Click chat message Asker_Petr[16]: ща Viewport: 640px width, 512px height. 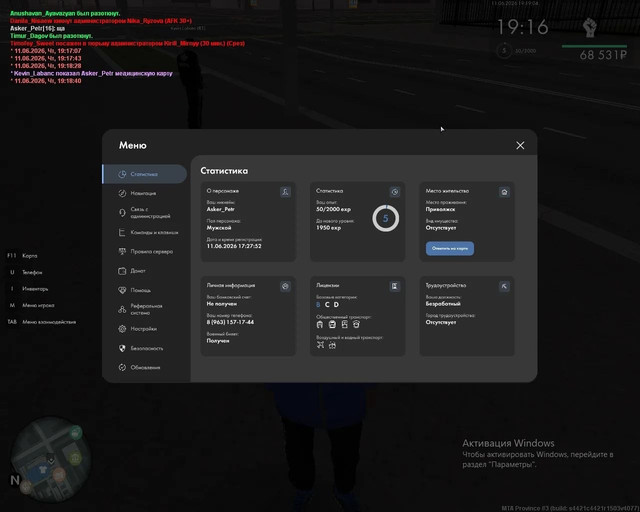[x=37, y=29]
